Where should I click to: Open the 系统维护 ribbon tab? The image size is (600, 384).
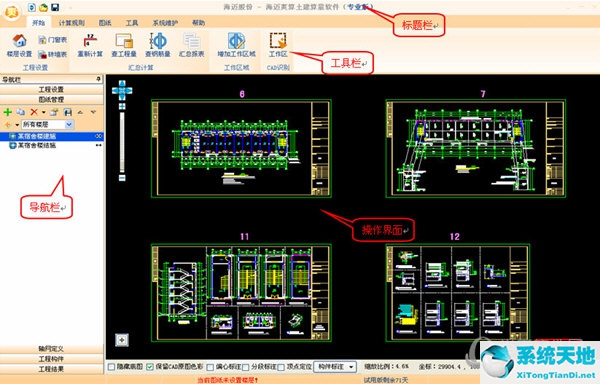point(165,23)
